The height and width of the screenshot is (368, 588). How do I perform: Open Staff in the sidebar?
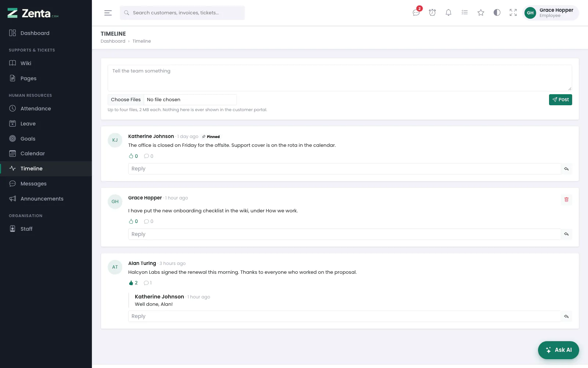tap(46, 229)
